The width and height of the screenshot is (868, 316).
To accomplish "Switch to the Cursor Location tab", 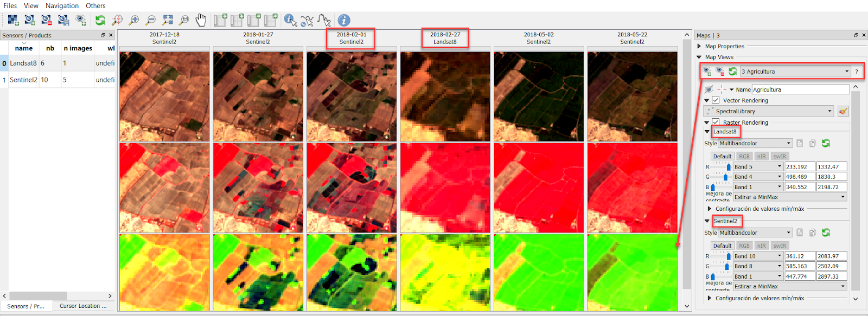I will coord(83,306).
